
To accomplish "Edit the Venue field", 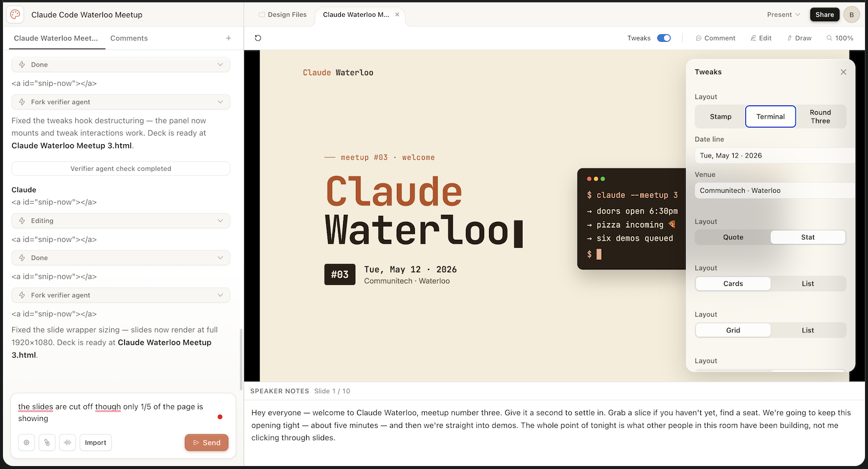I will 774,190.
